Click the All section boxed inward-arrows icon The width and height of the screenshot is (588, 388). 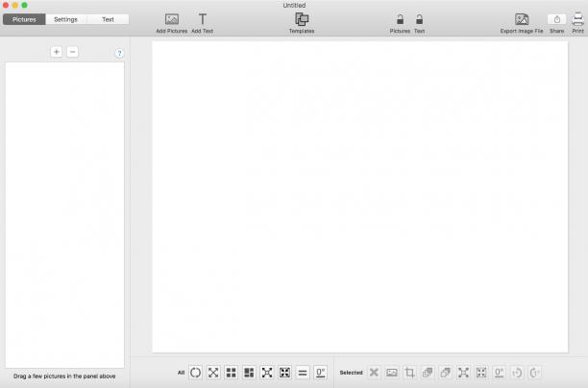[x=285, y=373]
